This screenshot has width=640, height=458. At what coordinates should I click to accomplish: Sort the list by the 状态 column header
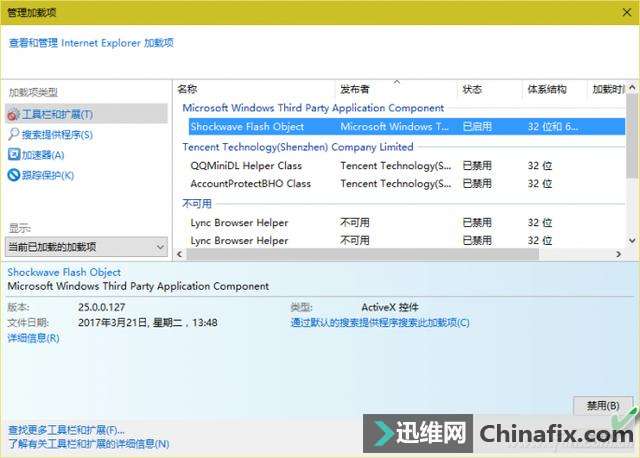pos(472,89)
